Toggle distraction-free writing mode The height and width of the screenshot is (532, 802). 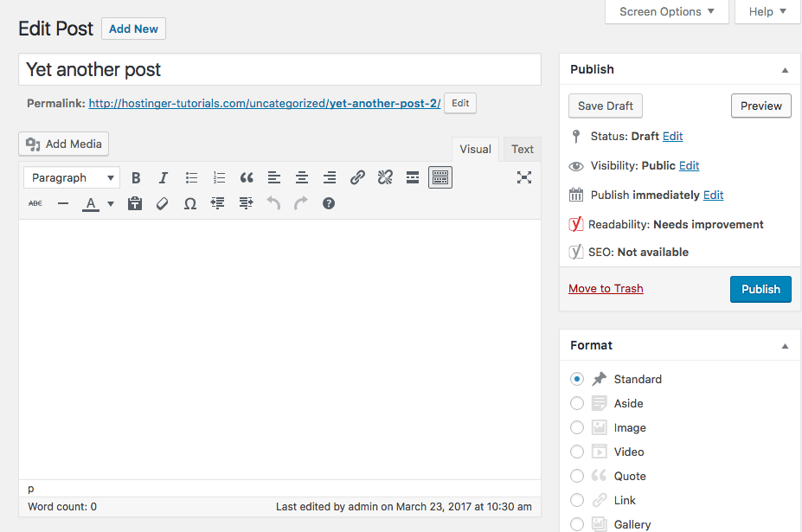524,177
